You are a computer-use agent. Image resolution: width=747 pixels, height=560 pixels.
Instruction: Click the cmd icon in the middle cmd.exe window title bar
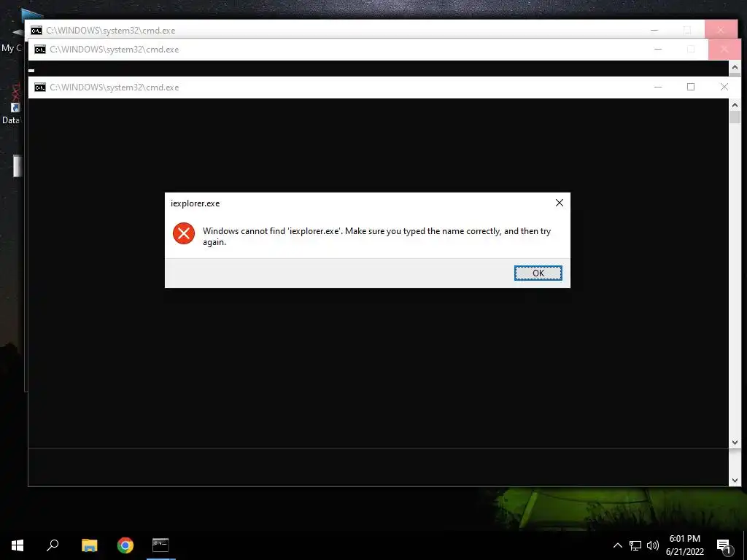pyautogui.click(x=40, y=50)
